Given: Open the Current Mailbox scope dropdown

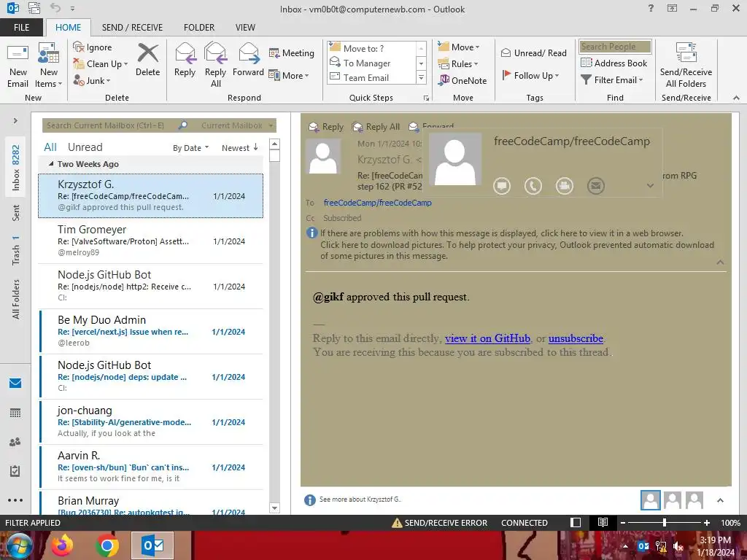Looking at the screenshot, I should click(x=237, y=125).
